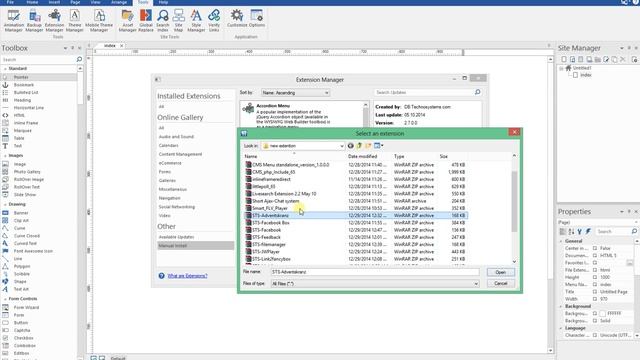Open the Site Map tool
The width and height of the screenshot is (640, 360).
(x=178, y=20)
